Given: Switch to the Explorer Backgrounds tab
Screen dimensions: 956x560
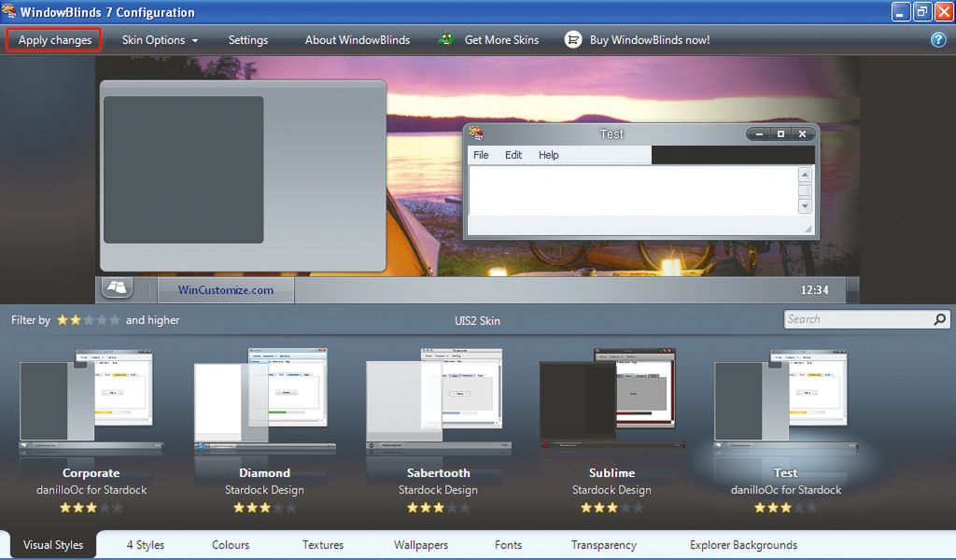Looking at the screenshot, I should 743,545.
